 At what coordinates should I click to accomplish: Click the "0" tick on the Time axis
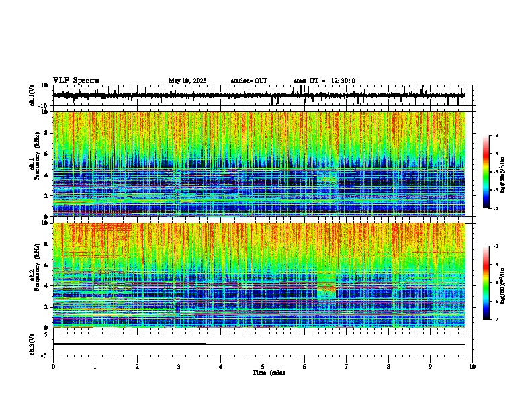point(53,367)
